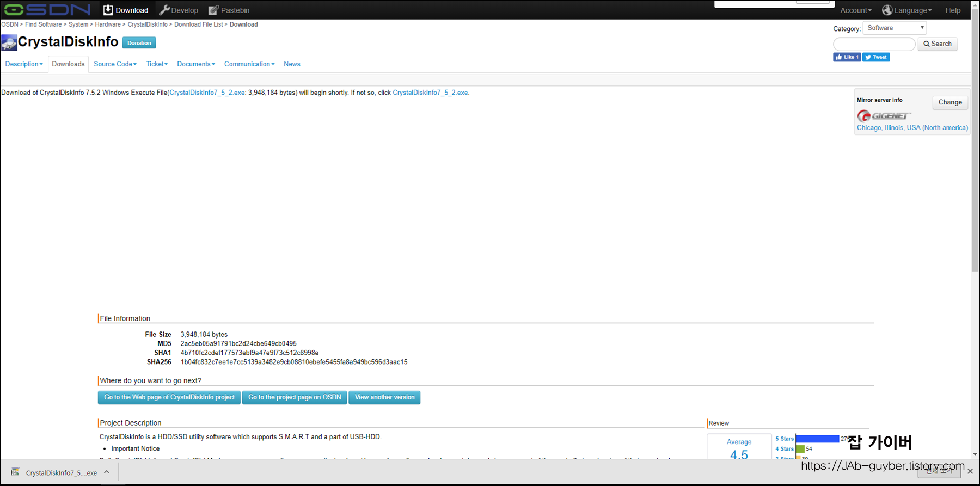Click the manual download CrystalDiskInfo7_5_2.exe link
980x486 pixels.
point(431,93)
